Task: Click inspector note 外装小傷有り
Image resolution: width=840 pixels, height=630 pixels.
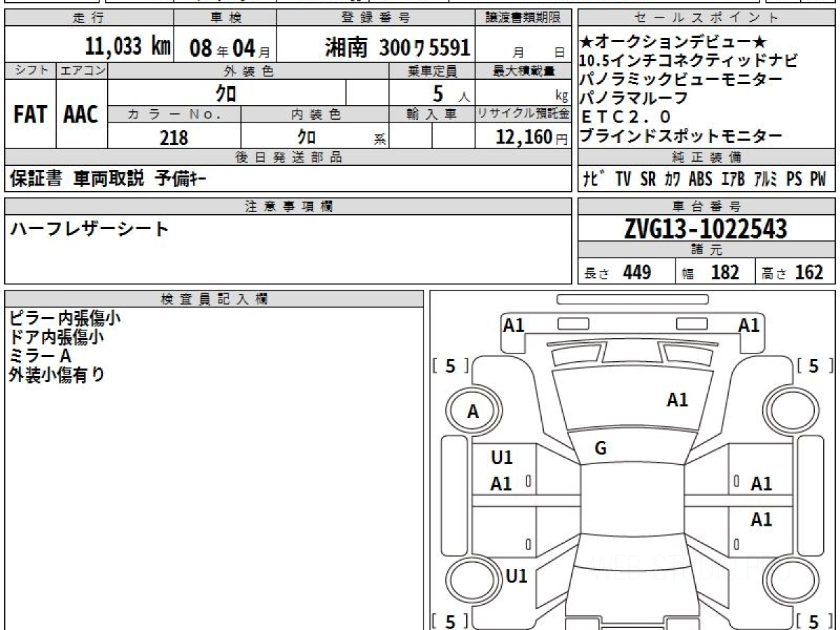Action: click(57, 374)
